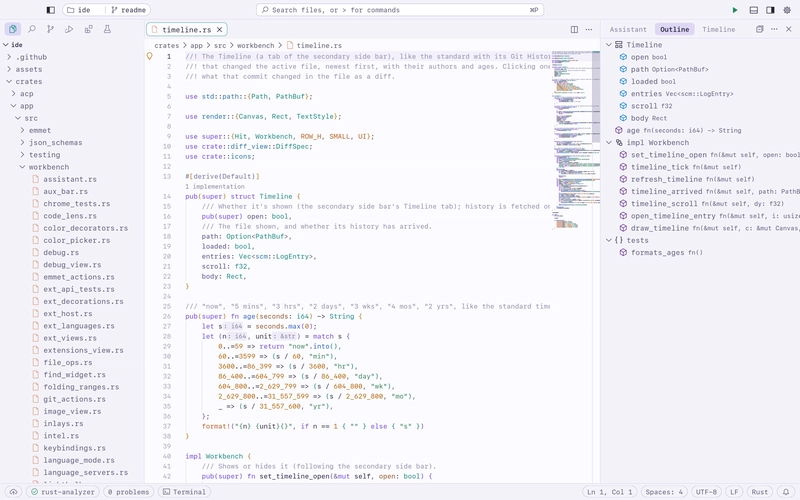800x500 pixels.
Task: Expand the json_schemas folder
Action: coord(22,142)
